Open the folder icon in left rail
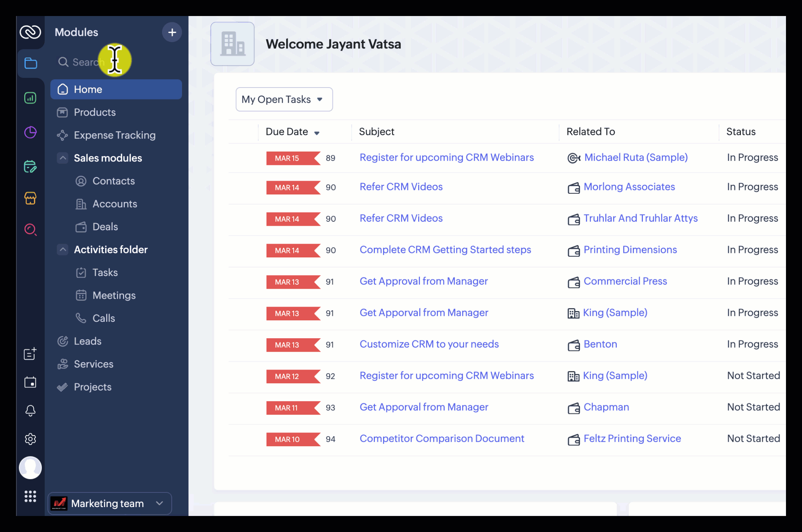 pos(30,63)
